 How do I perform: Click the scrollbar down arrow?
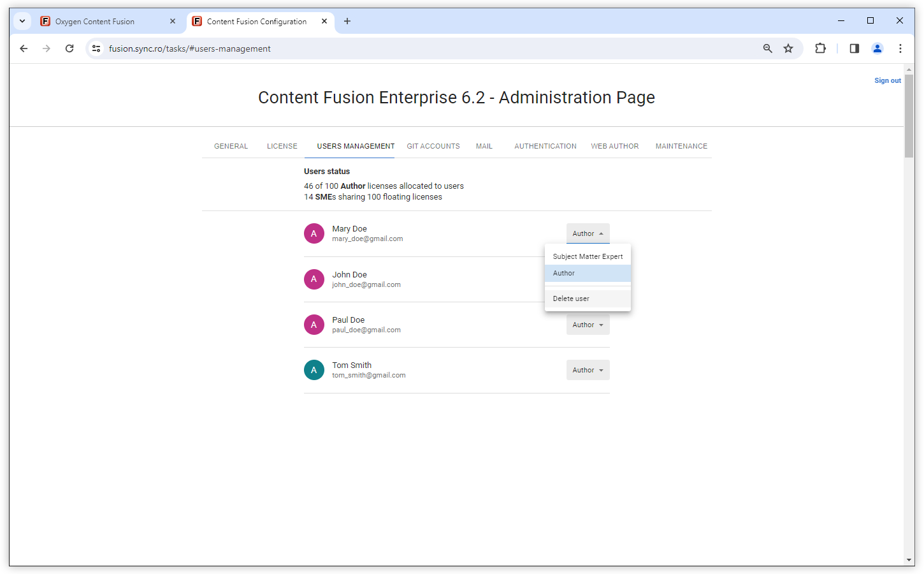[909, 560]
